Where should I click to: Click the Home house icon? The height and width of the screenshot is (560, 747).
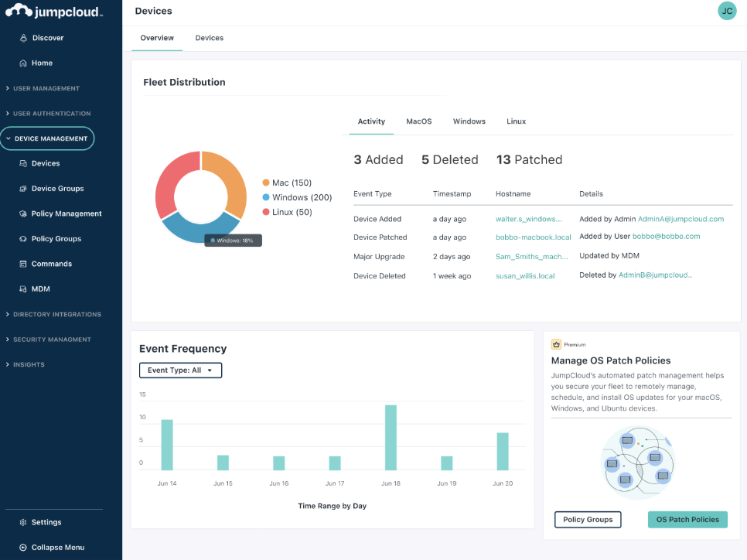[23, 63]
